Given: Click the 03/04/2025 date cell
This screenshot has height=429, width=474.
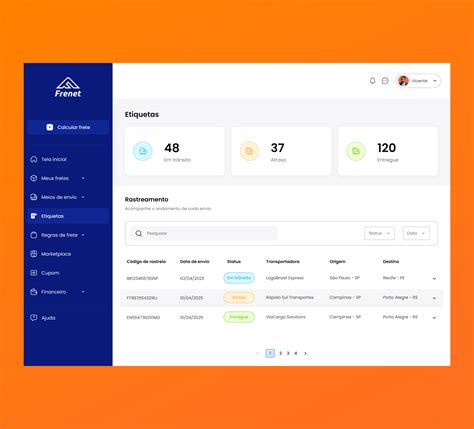Looking at the screenshot, I should [192, 278].
